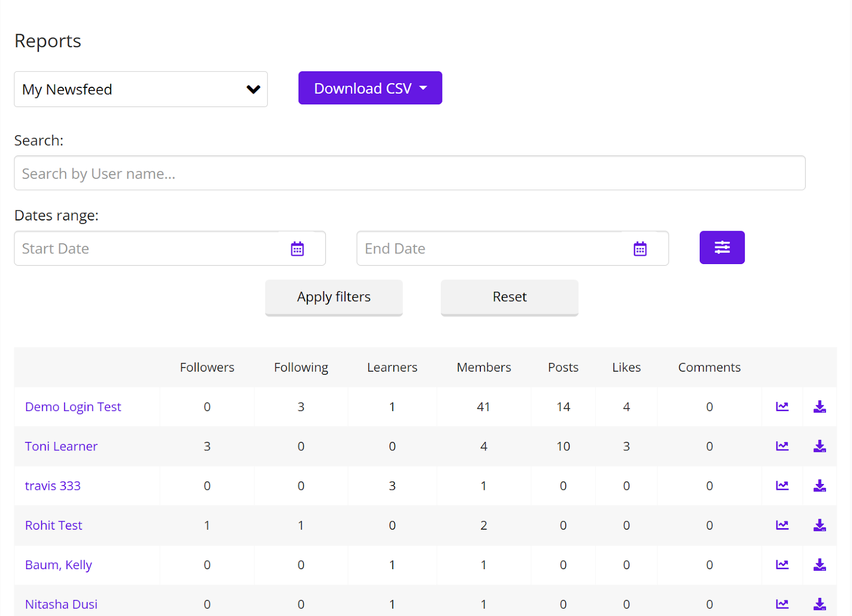Select the Followers column header

(207, 367)
